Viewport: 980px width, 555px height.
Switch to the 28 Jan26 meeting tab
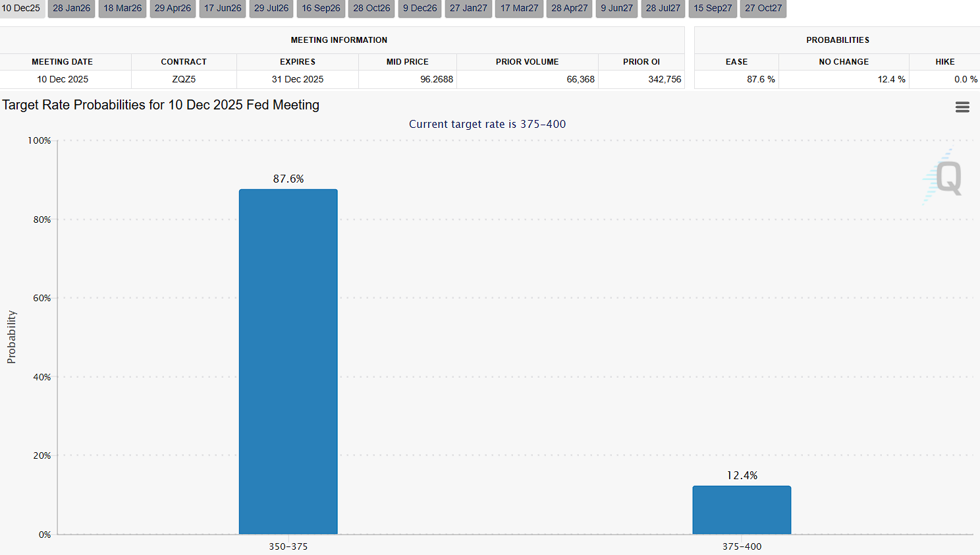(x=72, y=9)
